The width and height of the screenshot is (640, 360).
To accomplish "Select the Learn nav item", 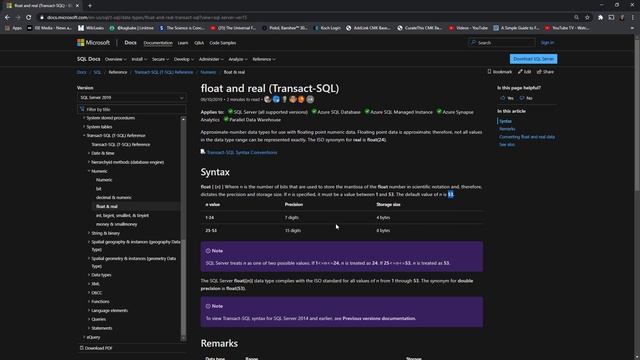I will coord(183,43).
